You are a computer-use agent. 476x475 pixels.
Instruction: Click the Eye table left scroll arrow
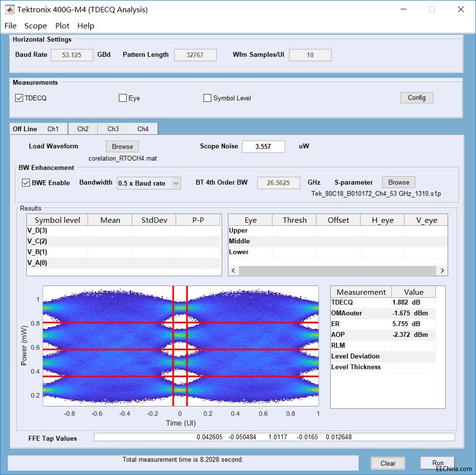coord(233,270)
